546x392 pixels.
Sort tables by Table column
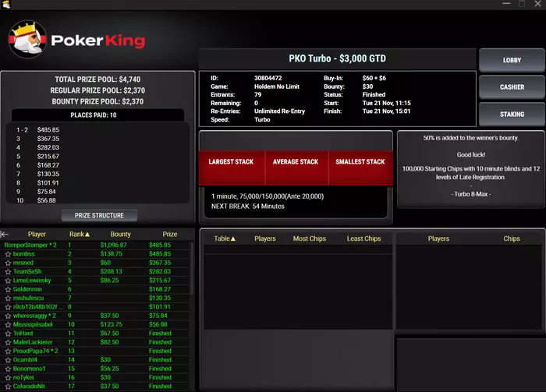point(225,238)
